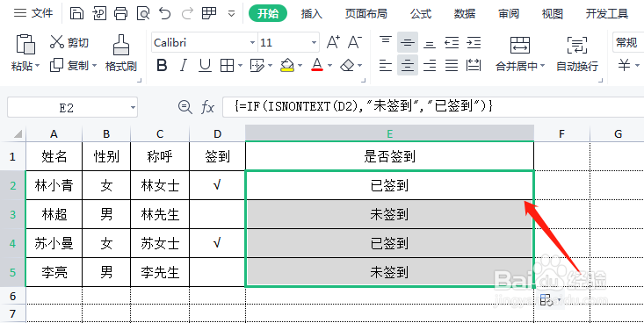Click the table style icon in quick toolbar
The image size is (644, 323).
(209, 13)
